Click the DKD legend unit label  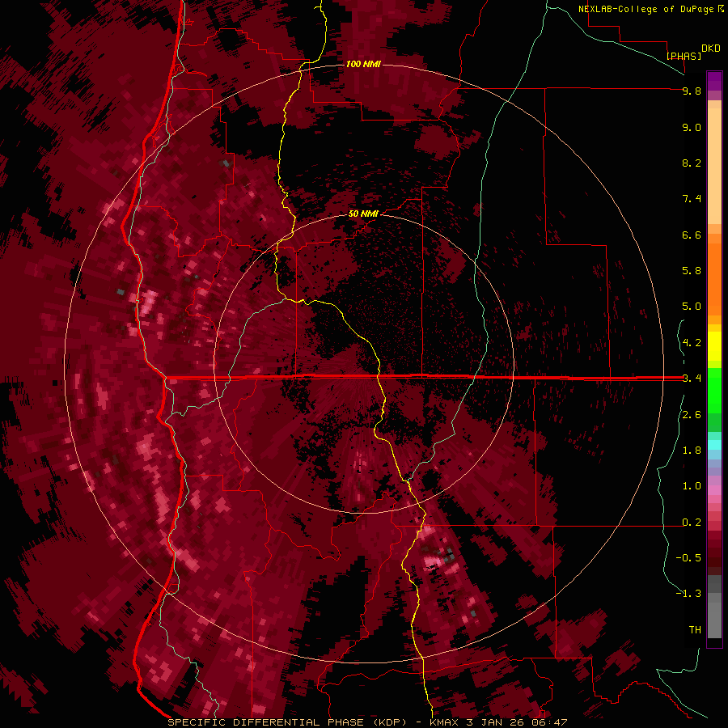click(x=710, y=49)
